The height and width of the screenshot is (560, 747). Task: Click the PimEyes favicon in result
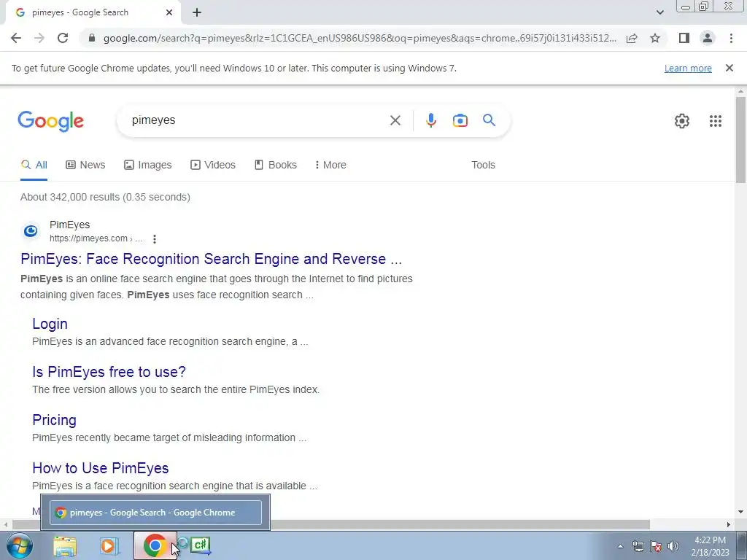[31, 231]
